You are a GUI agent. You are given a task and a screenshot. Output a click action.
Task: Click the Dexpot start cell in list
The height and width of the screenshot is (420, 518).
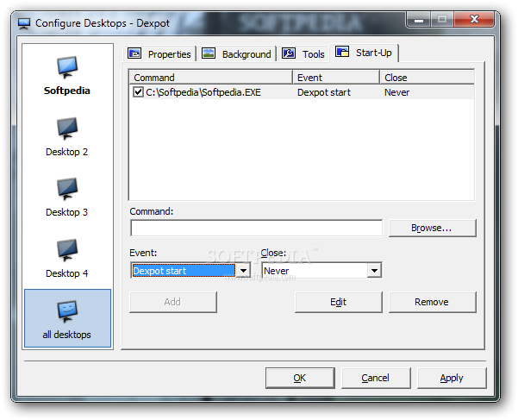324,92
